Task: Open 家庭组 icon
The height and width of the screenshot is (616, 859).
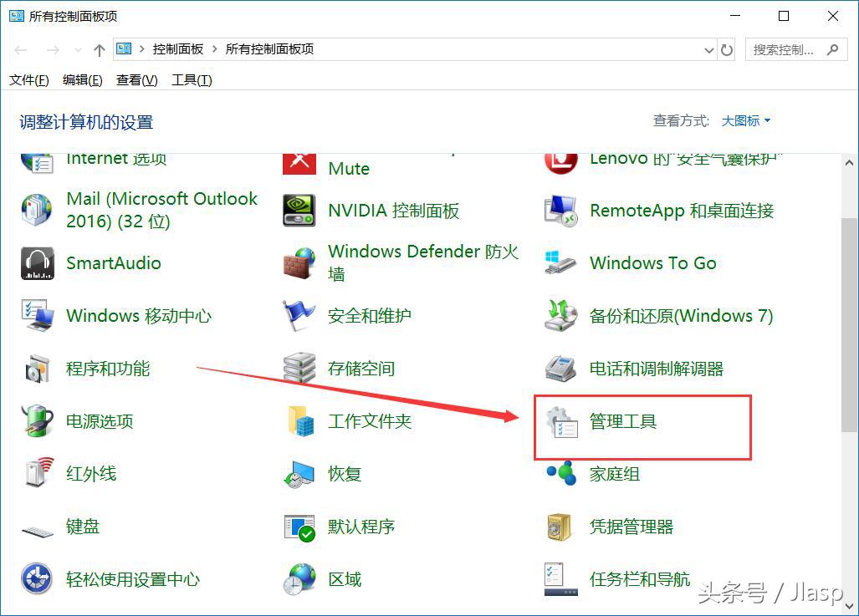Action: coord(561,472)
